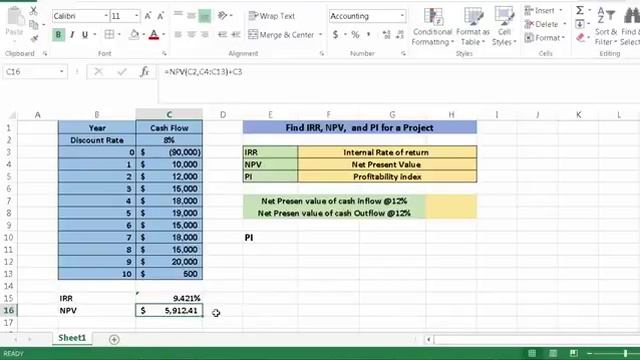Click the zoom slider in status bar
The height and width of the screenshot is (360, 640).
[x=625, y=353]
